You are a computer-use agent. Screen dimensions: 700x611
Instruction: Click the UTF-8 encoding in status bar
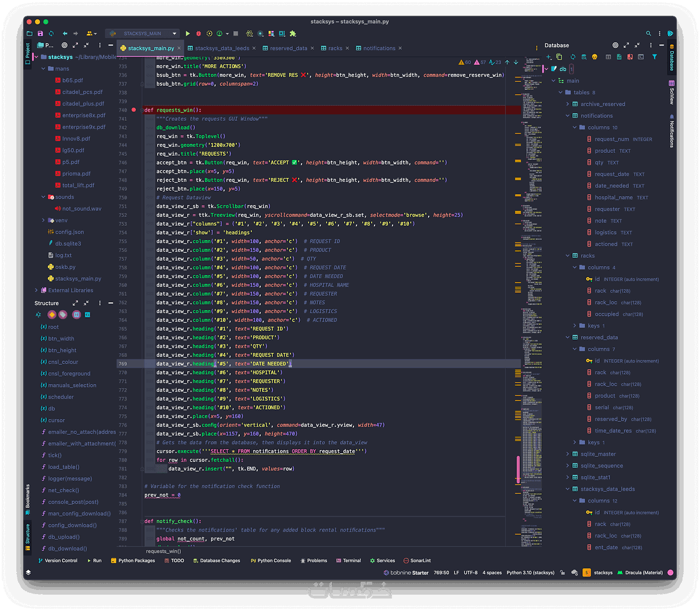[471, 572]
